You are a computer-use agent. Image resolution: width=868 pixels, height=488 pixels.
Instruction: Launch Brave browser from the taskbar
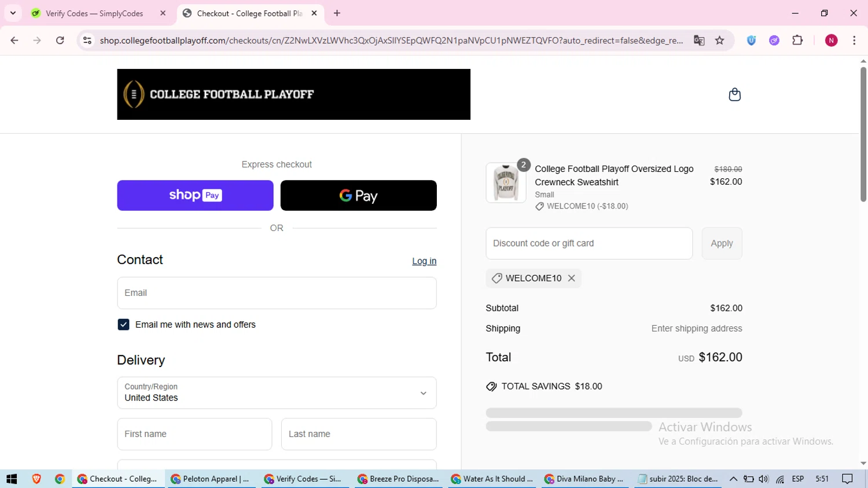36,479
